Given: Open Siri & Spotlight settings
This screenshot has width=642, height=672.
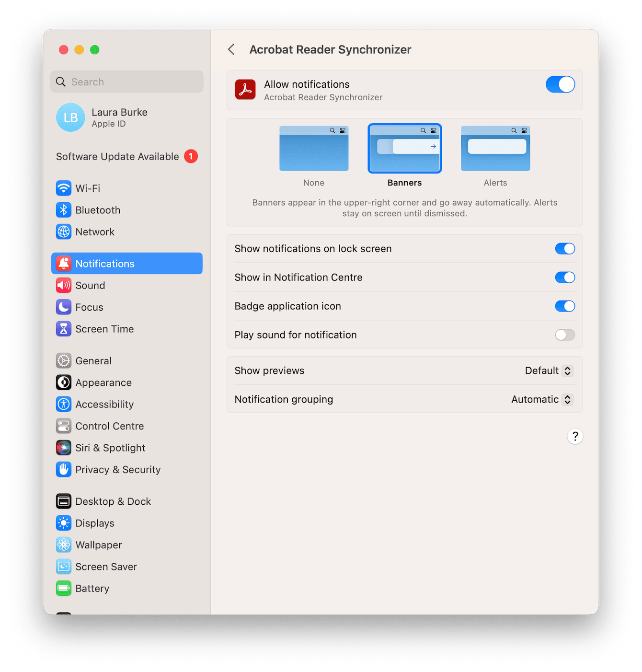Looking at the screenshot, I should click(110, 447).
